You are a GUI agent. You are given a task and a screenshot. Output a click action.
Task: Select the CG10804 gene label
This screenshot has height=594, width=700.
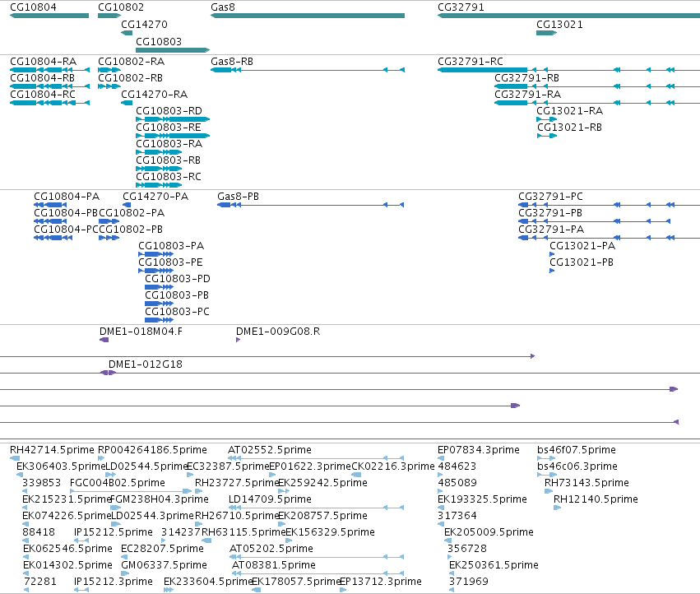[33, 7]
